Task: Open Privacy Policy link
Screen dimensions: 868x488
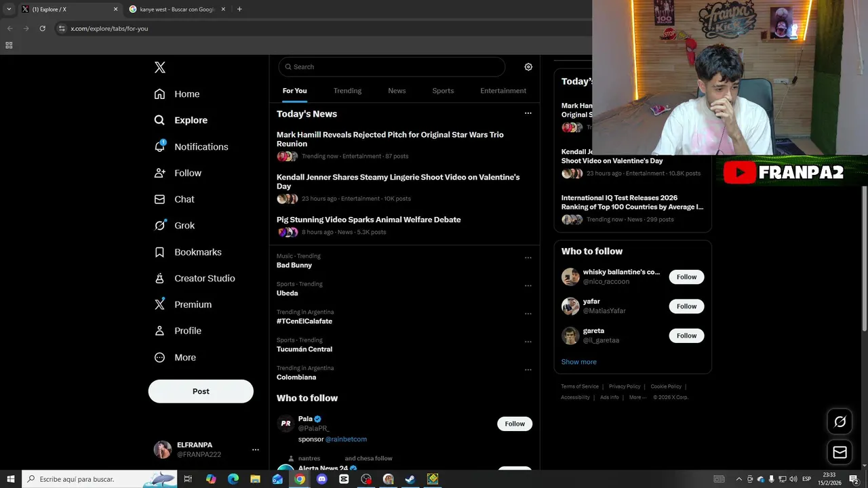Action: (x=625, y=386)
